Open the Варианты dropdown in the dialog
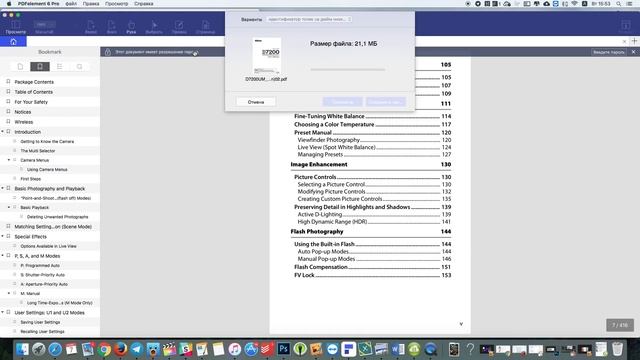This screenshot has width=640, height=360. tap(309, 19)
